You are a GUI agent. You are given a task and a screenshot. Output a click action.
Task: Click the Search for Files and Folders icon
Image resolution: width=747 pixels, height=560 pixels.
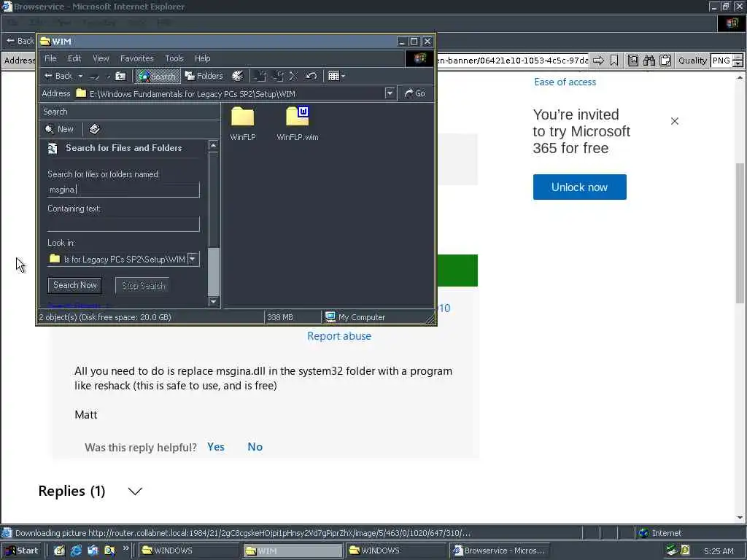52,149
